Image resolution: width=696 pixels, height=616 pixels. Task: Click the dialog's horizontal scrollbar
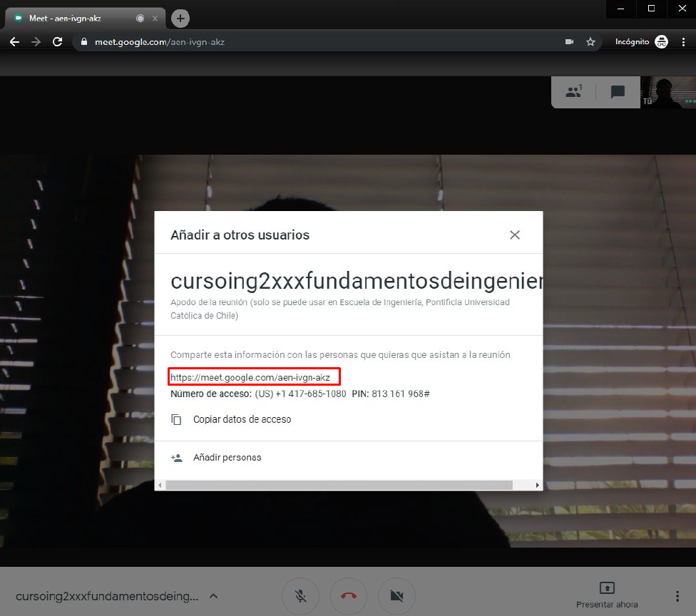[339, 485]
